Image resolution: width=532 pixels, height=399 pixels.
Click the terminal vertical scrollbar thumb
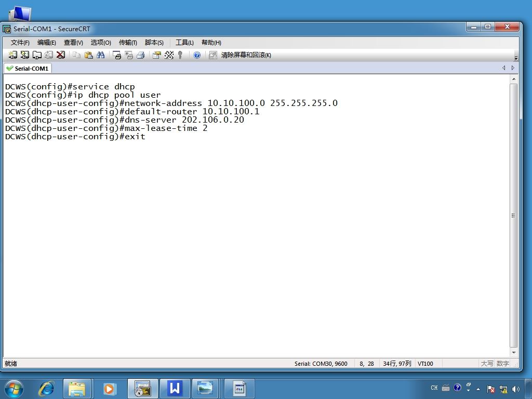point(514,216)
